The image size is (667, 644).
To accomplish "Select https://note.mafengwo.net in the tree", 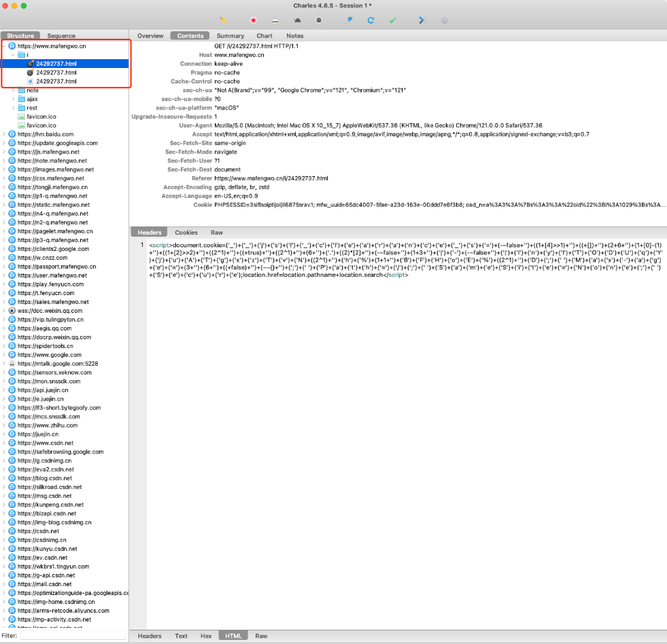I will click(x=52, y=160).
